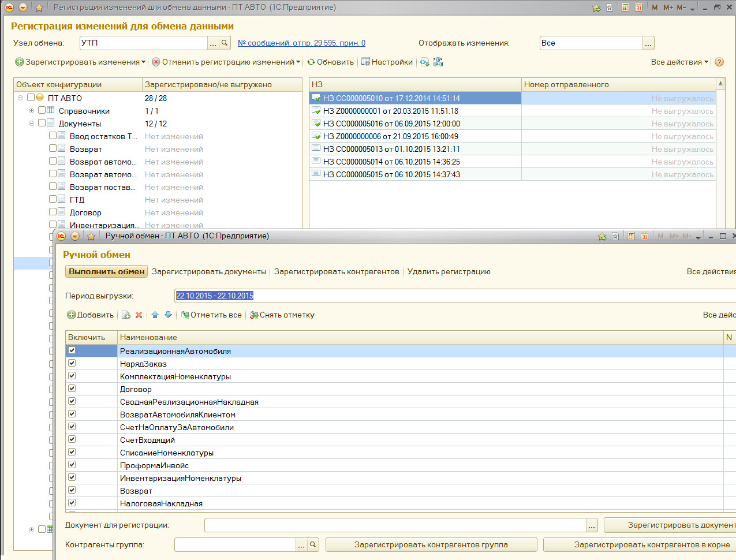This screenshot has width=736, height=560.
Task: Click Наименование column header
Action: pos(420,337)
